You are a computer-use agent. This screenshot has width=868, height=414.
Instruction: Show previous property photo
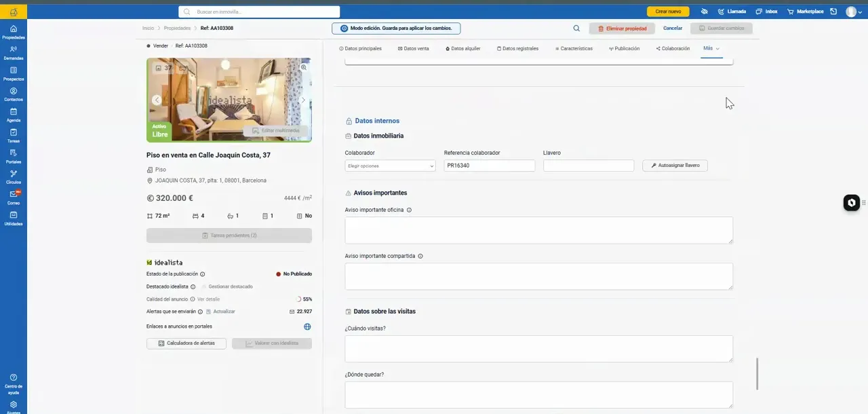[x=157, y=100]
